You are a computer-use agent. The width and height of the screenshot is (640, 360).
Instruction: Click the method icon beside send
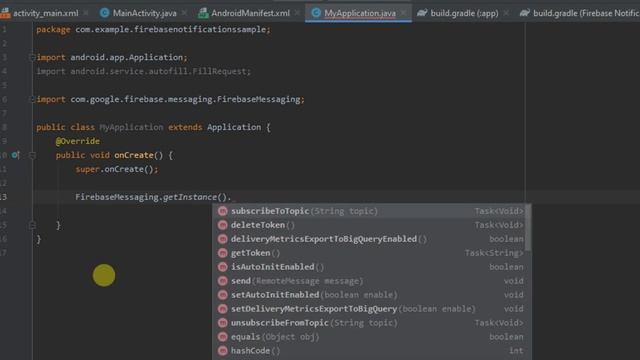222,281
